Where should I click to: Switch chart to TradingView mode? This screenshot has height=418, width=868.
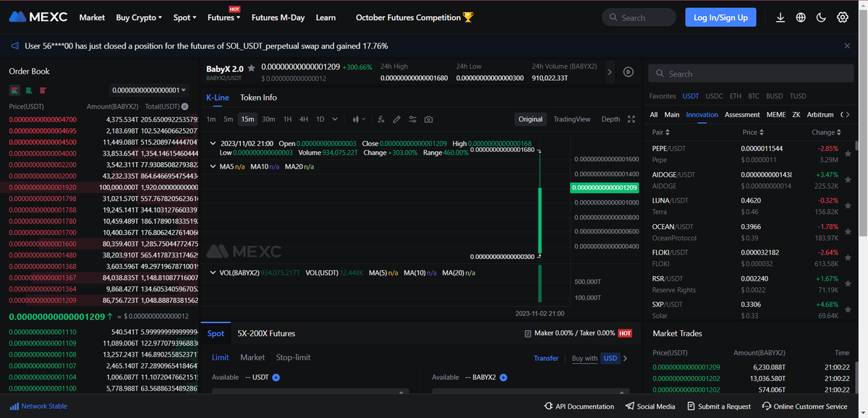tap(571, 119)
